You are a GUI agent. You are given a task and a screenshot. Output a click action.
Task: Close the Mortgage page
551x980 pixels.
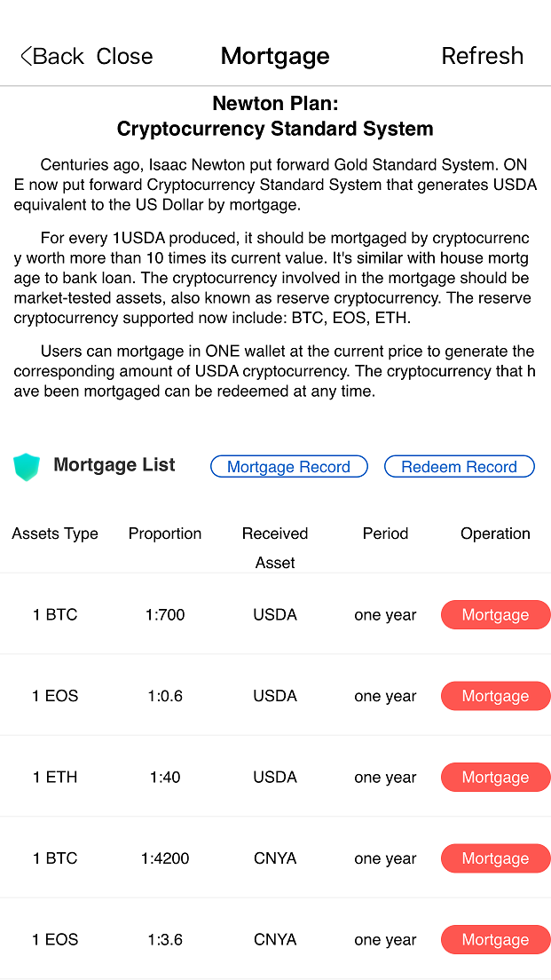point(124,56)
